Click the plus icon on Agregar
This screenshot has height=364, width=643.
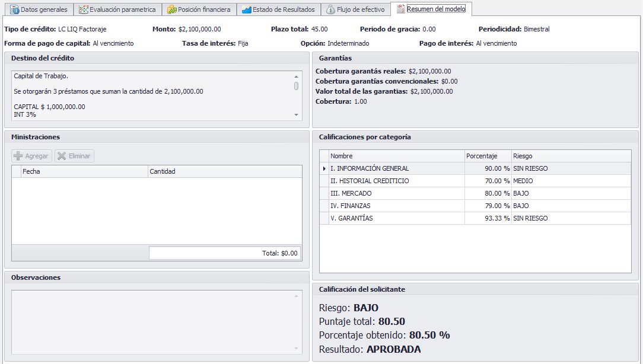tap(18, 156)
